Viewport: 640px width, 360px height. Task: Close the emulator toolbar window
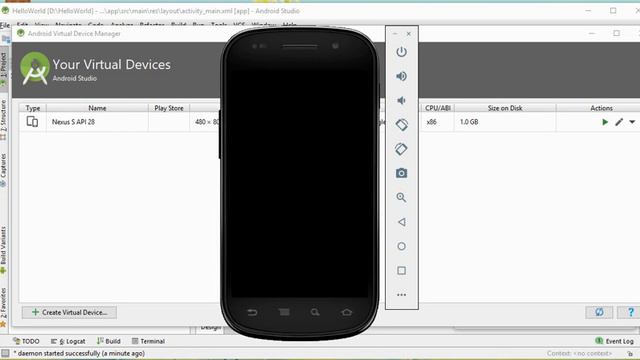409,34
